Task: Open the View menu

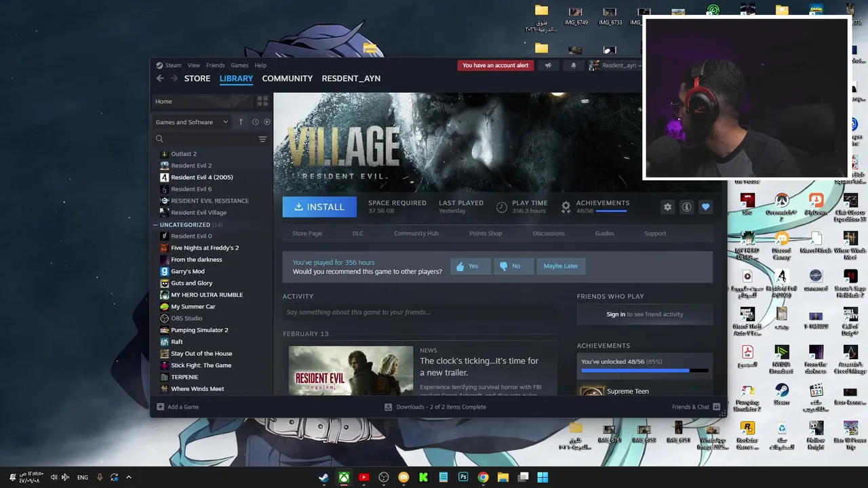Action: 194,66
